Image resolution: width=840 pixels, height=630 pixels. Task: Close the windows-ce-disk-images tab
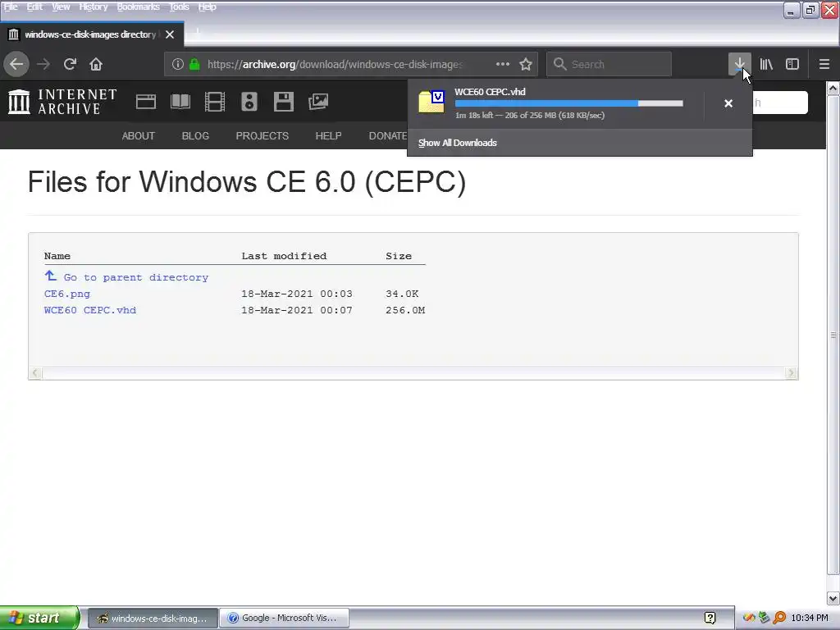170,34
